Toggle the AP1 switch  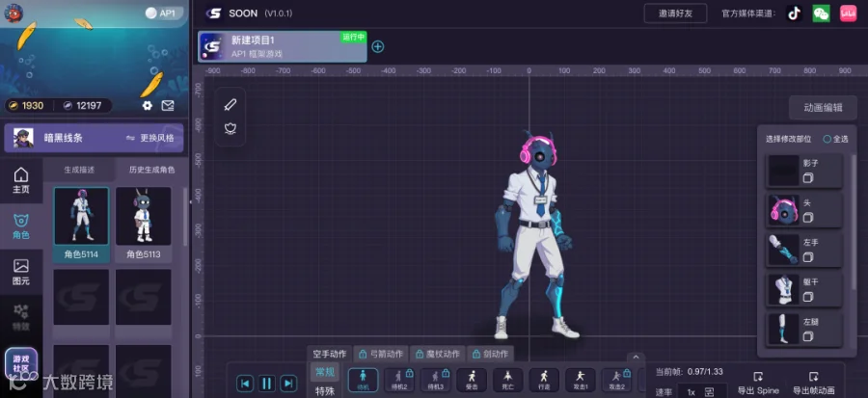(x=164, y=13)
